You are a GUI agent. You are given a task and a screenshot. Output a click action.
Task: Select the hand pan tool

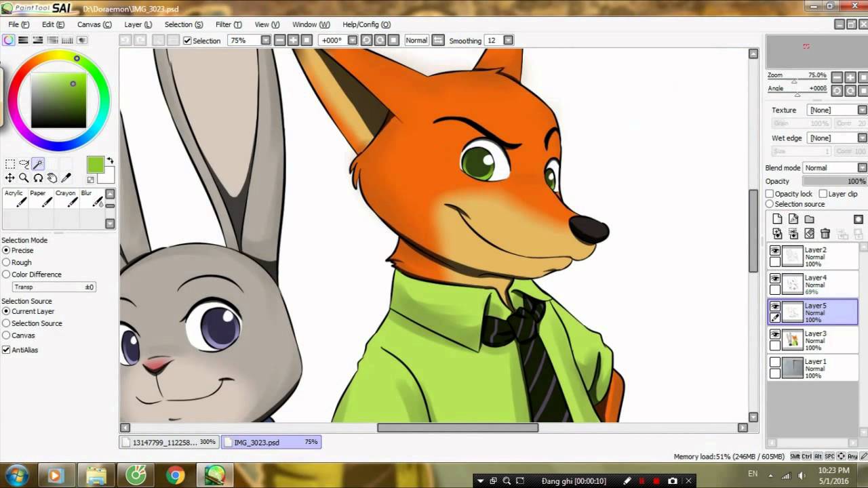pyautogui.click(x=52, y=178)
